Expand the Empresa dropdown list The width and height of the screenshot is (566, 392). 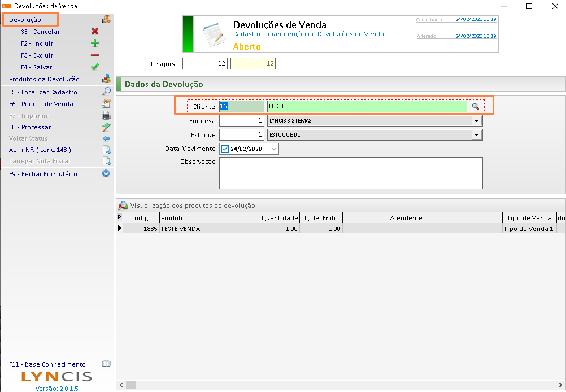click(x=477, y=121)
